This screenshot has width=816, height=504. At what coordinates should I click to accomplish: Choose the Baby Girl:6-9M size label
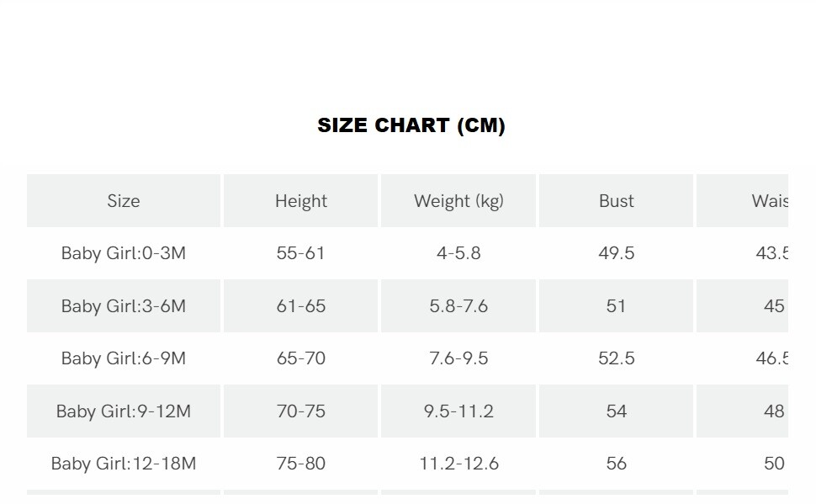(x=124, y=358)
